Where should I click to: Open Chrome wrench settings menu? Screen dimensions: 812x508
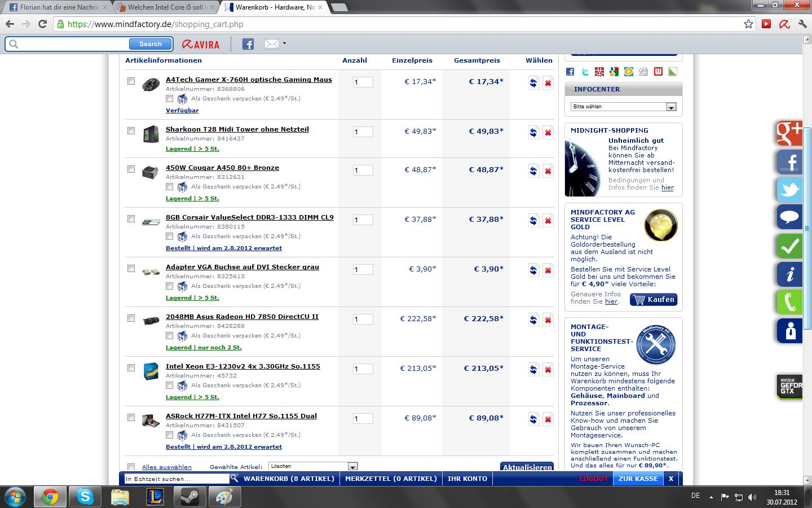pos(802,24)
